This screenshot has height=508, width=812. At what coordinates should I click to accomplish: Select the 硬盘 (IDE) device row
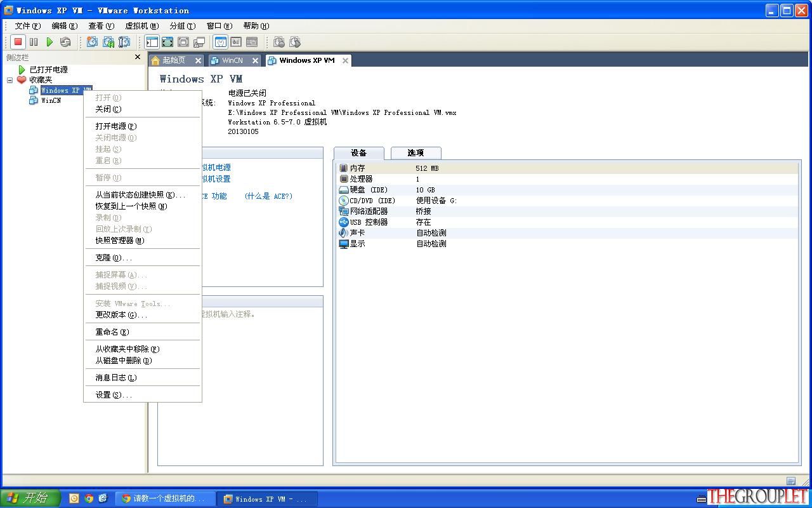click(568, 190)
